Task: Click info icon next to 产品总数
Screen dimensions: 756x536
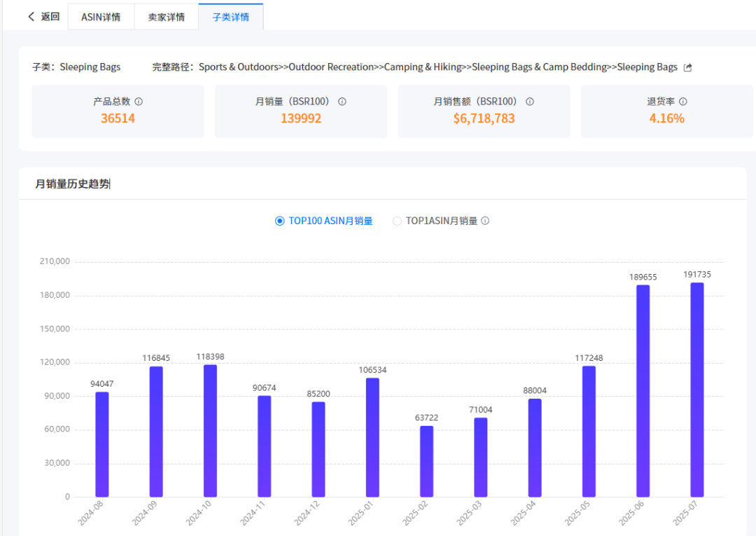Action: pos(139,102)
